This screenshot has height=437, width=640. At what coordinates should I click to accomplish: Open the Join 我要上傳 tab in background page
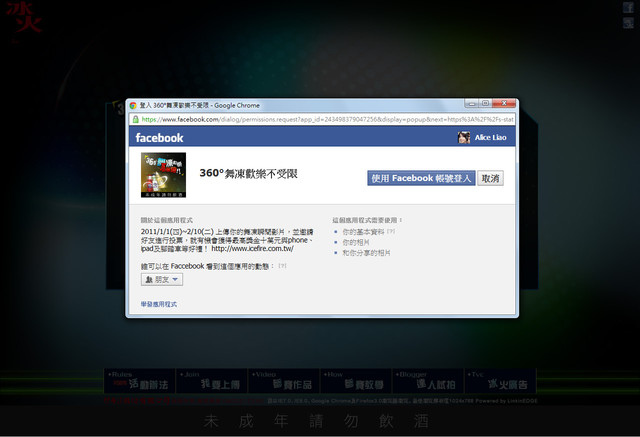coord(211,381)
